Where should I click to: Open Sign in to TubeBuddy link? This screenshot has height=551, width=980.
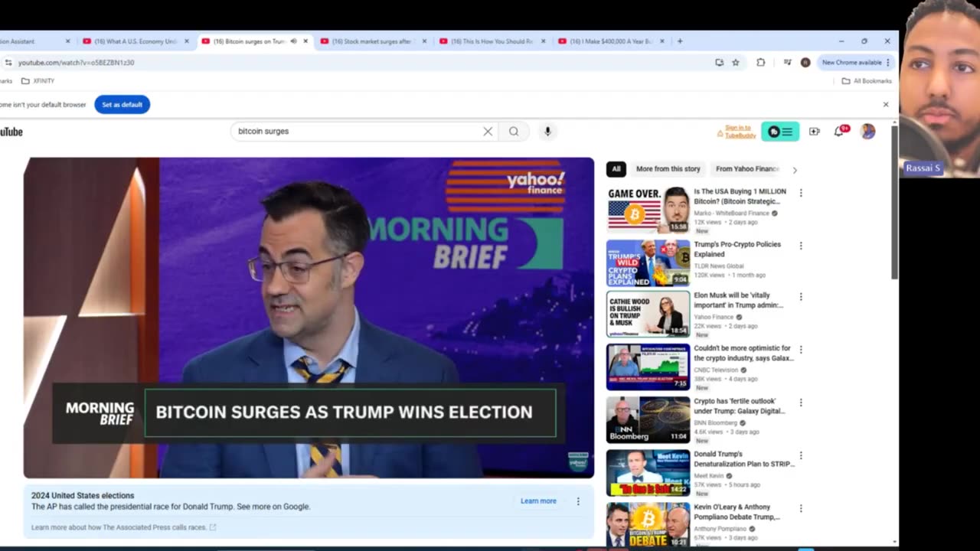[x=740, y=132]
